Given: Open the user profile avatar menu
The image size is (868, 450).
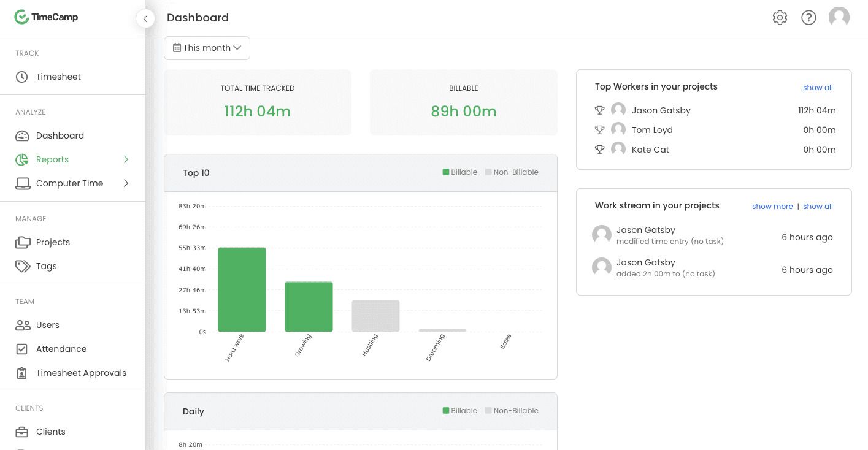Looking at the screenshot, I should coord(839,17).
